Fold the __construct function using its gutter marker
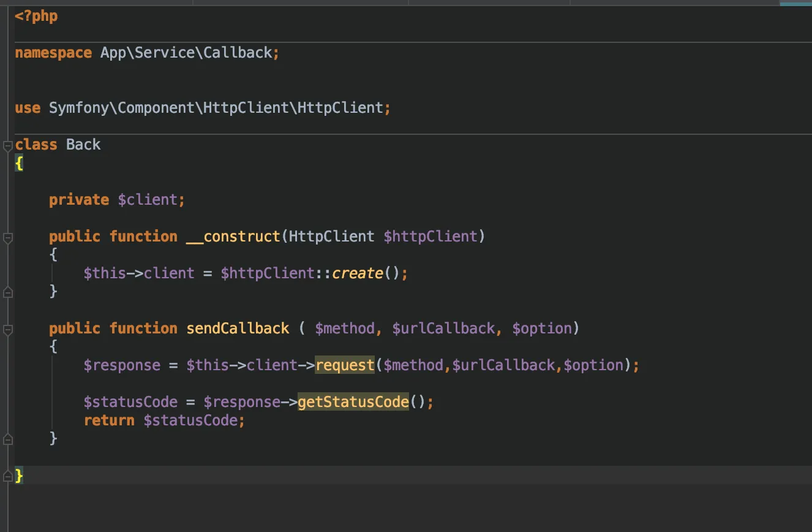Image resolution: width=812 pixels, height=532 pixels. tap(7, 238)
